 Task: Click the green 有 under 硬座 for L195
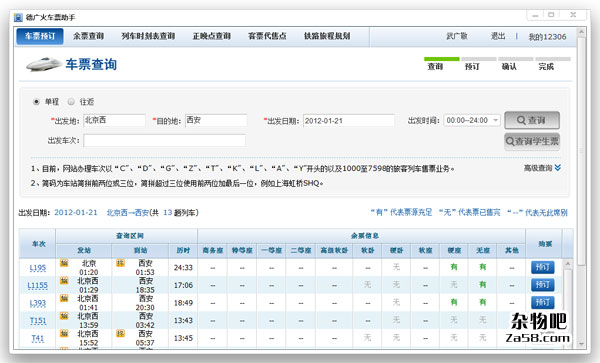tap(454, 267)
